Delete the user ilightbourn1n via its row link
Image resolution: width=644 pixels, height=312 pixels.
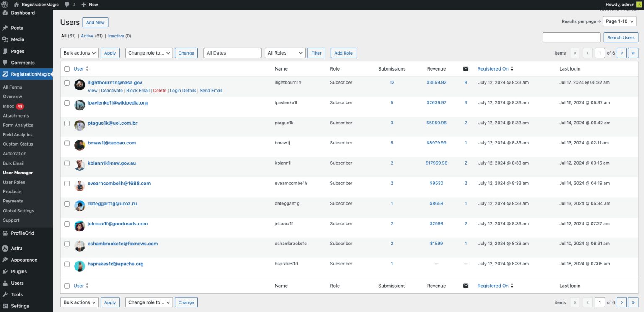(x=159, y=90)
